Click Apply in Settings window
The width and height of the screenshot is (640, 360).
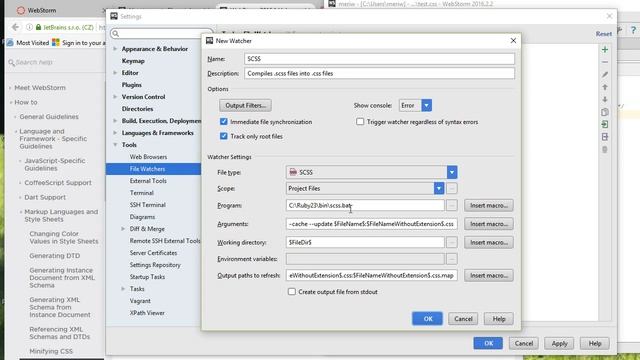tap(559, 343)
